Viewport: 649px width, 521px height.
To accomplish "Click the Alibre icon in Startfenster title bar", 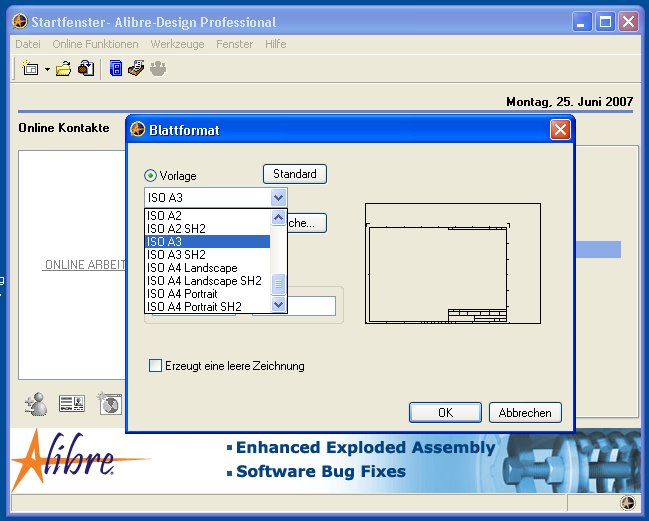I will tap(20, 21).
